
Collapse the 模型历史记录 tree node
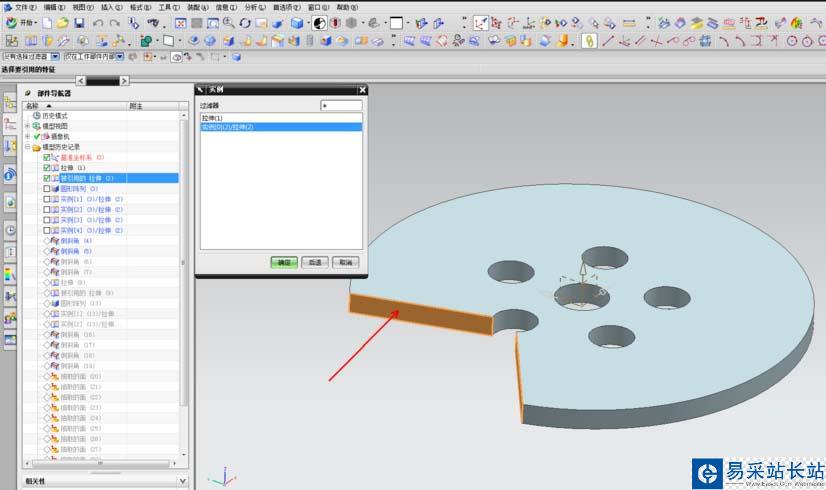coord(27,147)
